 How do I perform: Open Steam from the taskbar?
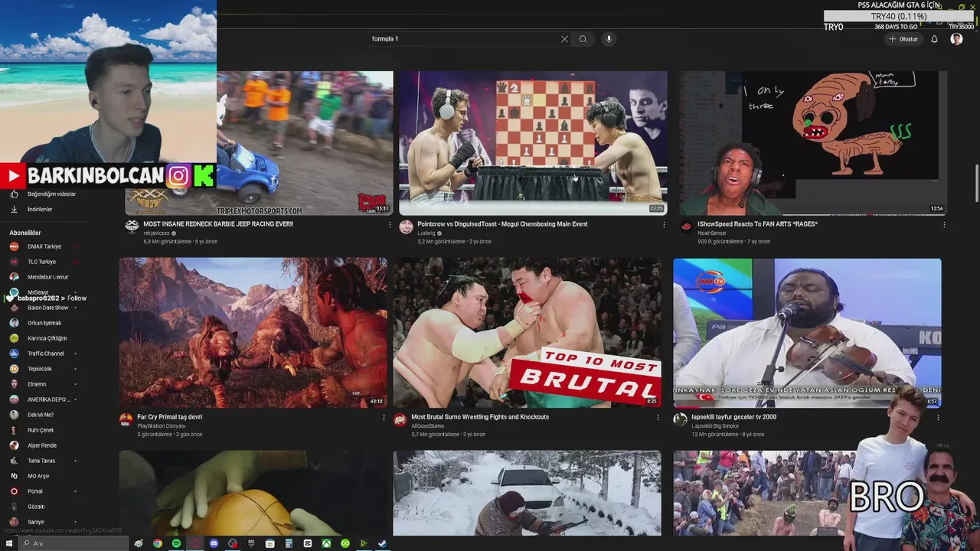[x=382, y=543]
